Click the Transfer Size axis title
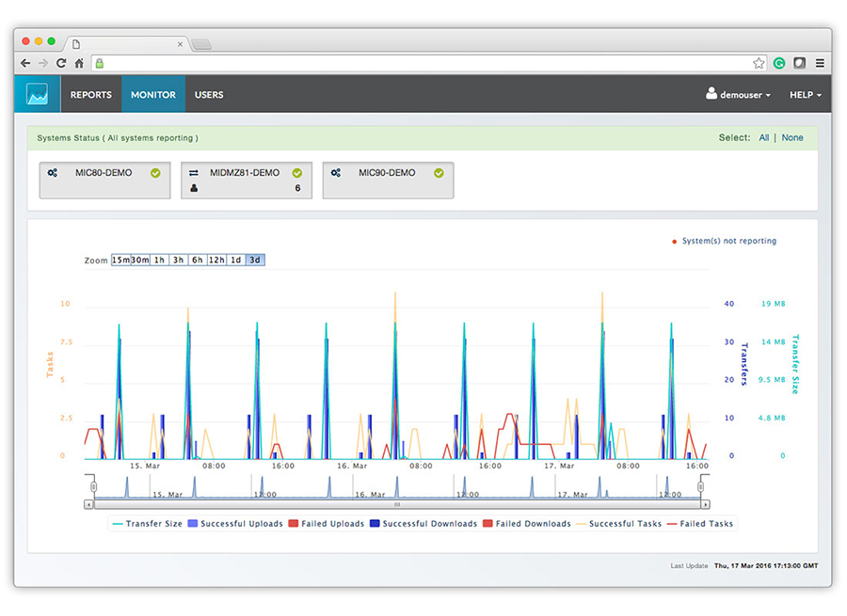This screenshot has height=616, width=847. click(x=795, y=364)
